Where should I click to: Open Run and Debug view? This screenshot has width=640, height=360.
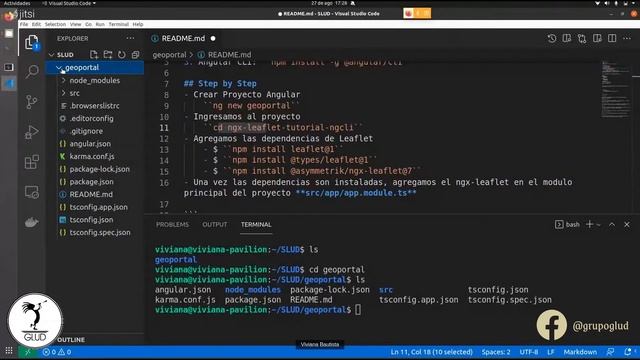31,132
